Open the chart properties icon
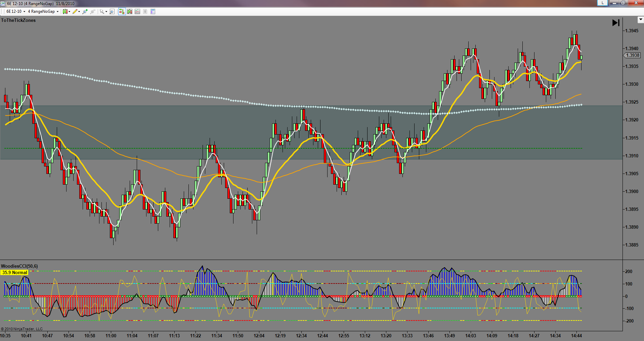The image size is (644, 341). 153,11
